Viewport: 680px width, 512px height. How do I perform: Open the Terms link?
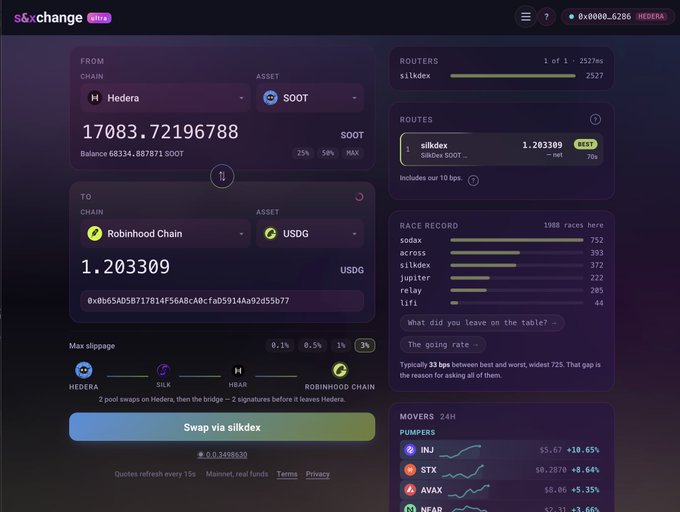click(x=287, y=474)
